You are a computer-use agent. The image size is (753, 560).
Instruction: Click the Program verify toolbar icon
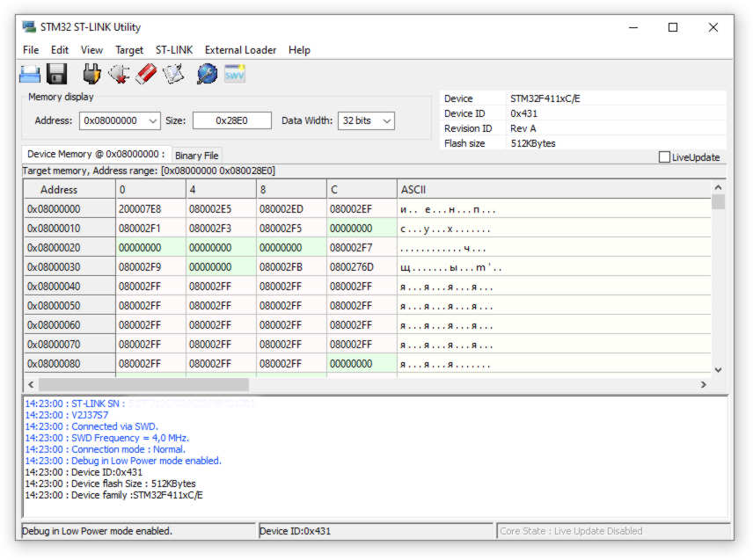173,75
